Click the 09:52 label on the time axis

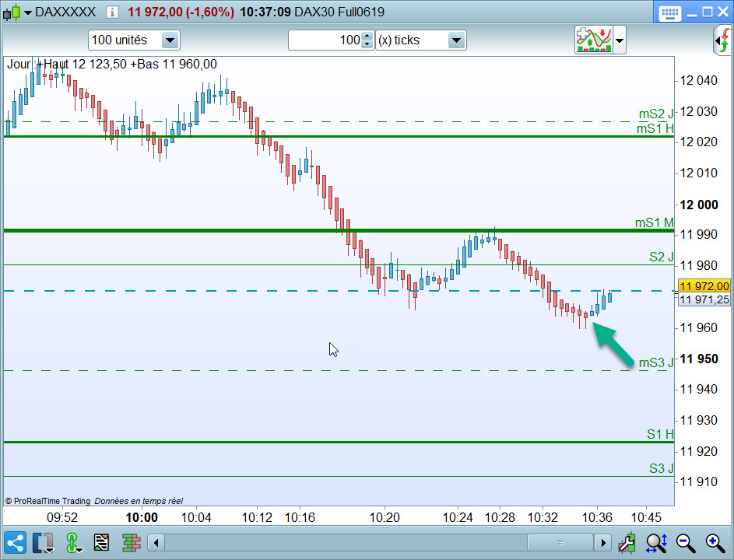tap(62, 517)
